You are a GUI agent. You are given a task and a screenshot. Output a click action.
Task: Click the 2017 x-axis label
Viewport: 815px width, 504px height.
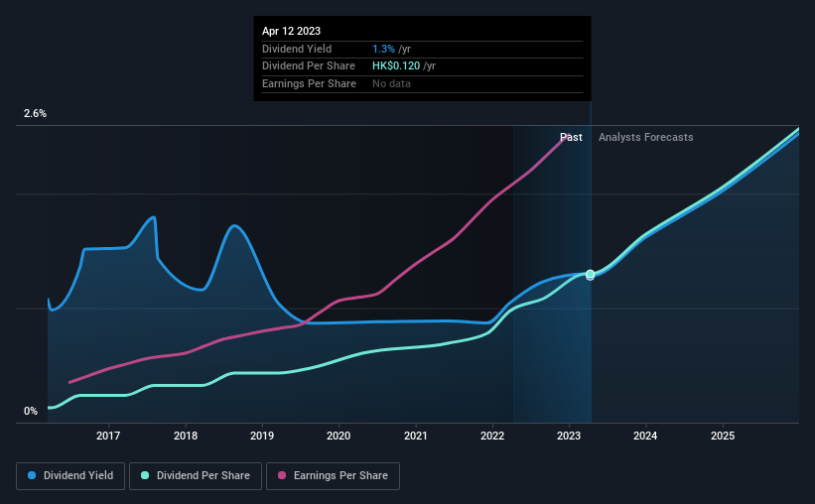(x=108, y=436)
